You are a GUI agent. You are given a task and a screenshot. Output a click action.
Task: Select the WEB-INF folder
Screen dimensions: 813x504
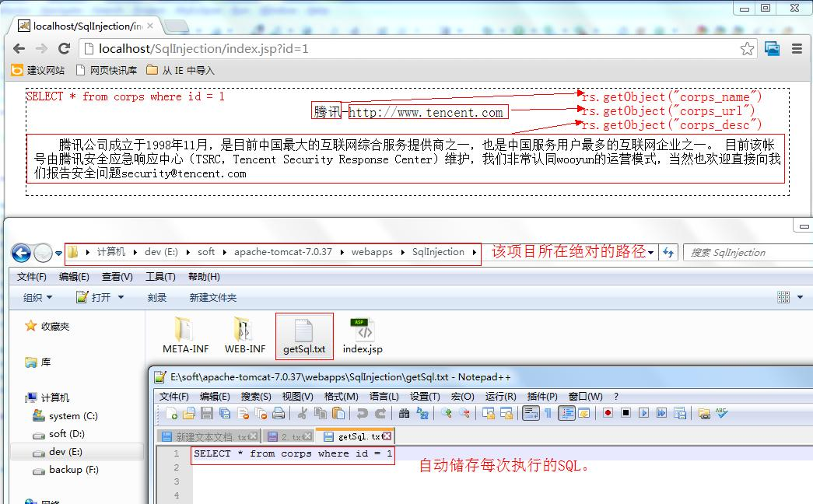245,336
